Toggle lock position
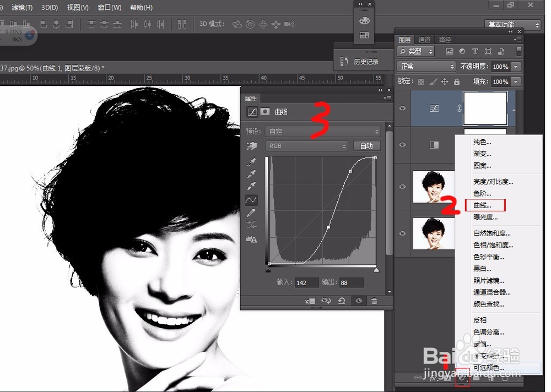The width and height of the screenshot is (551, 392). tap(445, 81)
